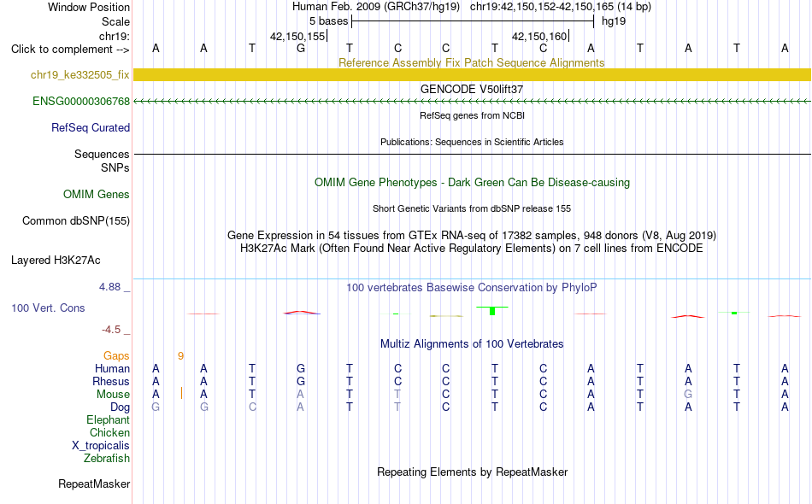This screenshot has width=812, height=504.
Task: Click the Common dbSNP(155) track label
Action: pyautogui.click(x=76, y=221)
